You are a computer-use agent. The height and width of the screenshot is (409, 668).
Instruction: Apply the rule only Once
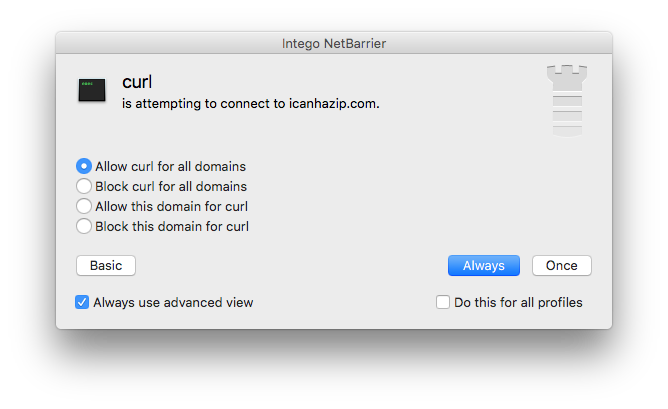point(561,265)
